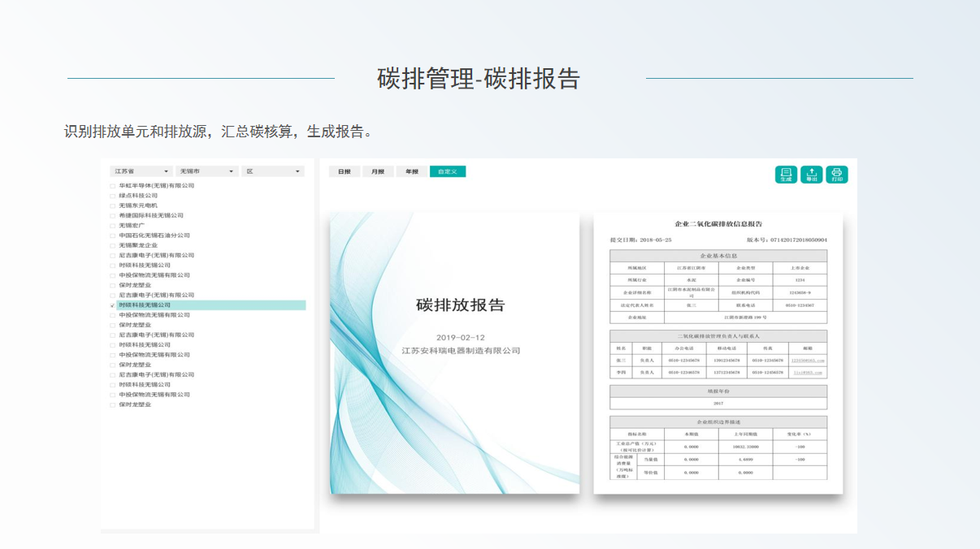Enable the checkbox for 无锡东元电机
This screenshot has width=980, height=549.
tap(113, 205)
